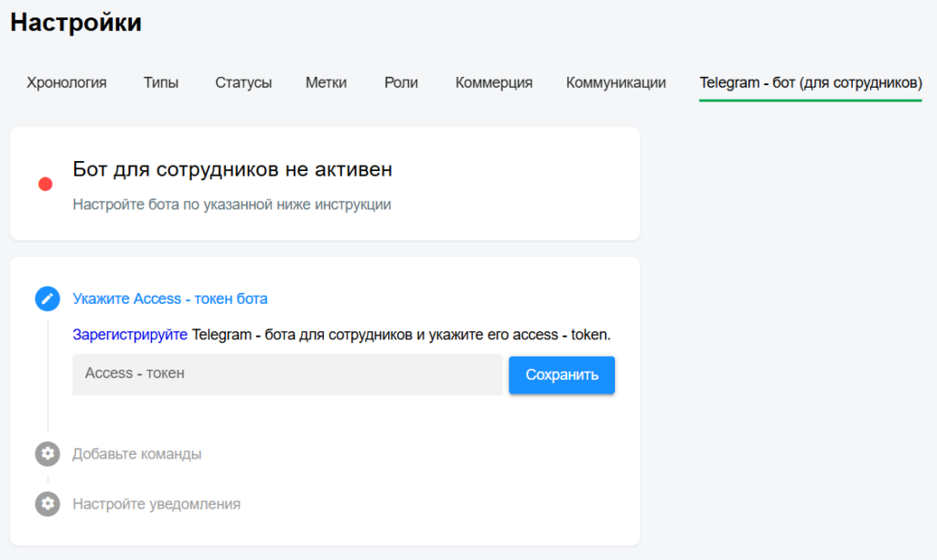Switch to the Коммуникации tab

(x=616, y=82)
